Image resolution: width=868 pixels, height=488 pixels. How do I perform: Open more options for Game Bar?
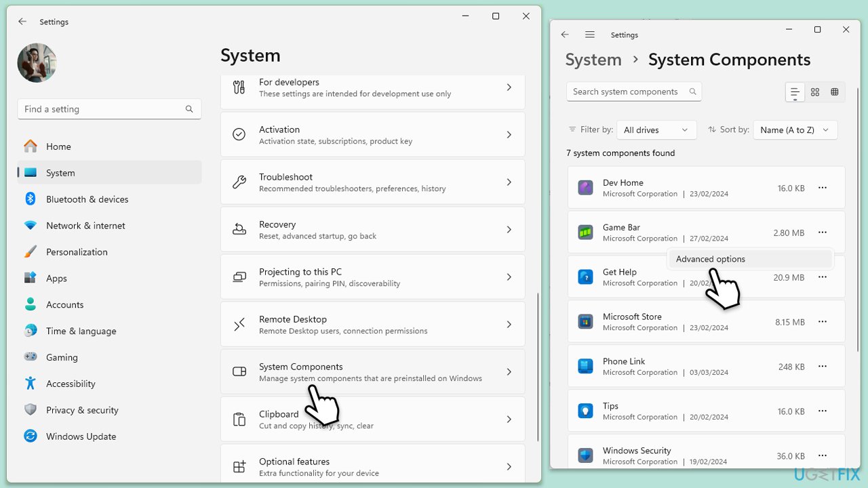click(823, 232)
